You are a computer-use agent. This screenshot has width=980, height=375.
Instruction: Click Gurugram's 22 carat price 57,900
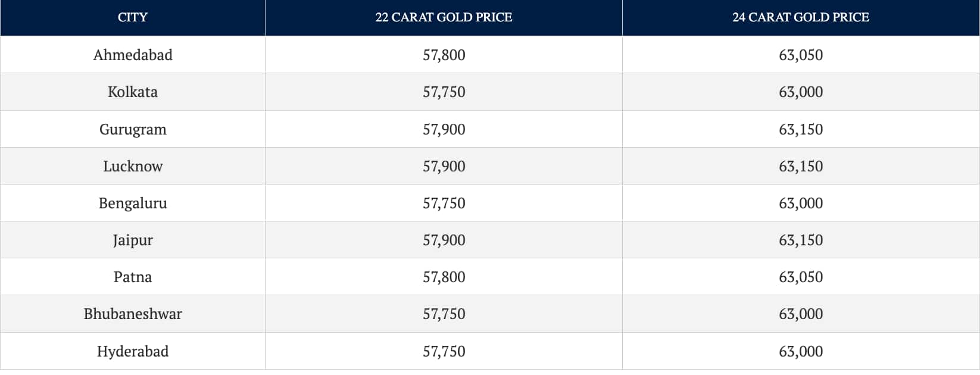(444, 129)
